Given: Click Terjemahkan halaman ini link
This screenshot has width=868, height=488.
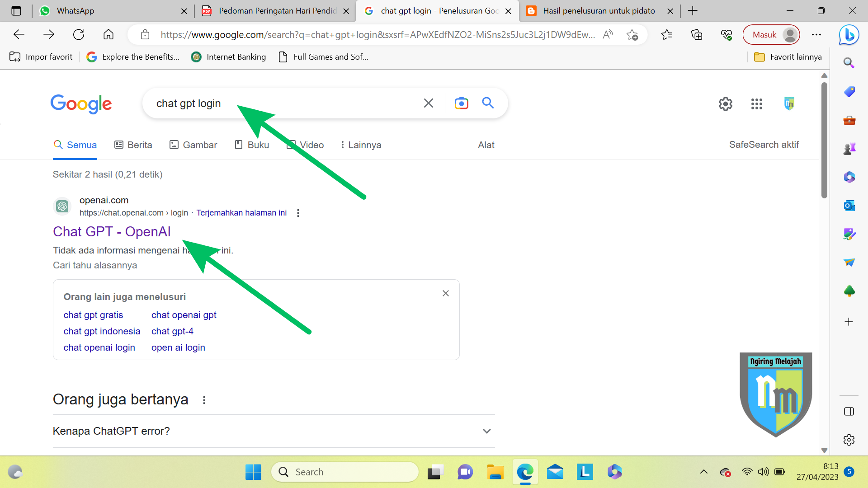Looking at the screenshot, I should tap(241, 212).
